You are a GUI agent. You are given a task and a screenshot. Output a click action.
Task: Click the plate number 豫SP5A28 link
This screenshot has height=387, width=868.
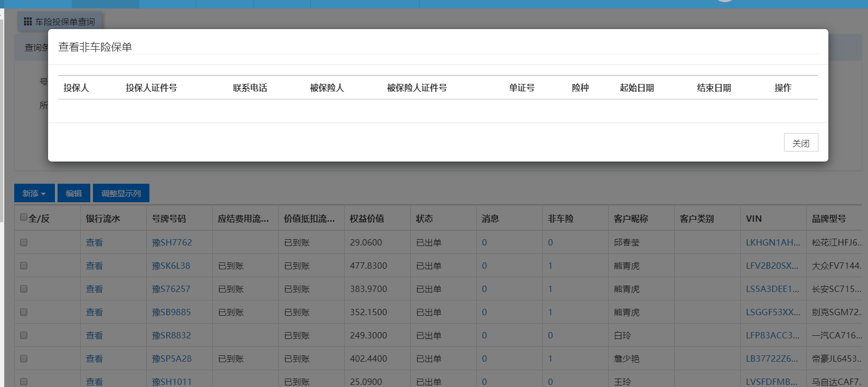172,358
